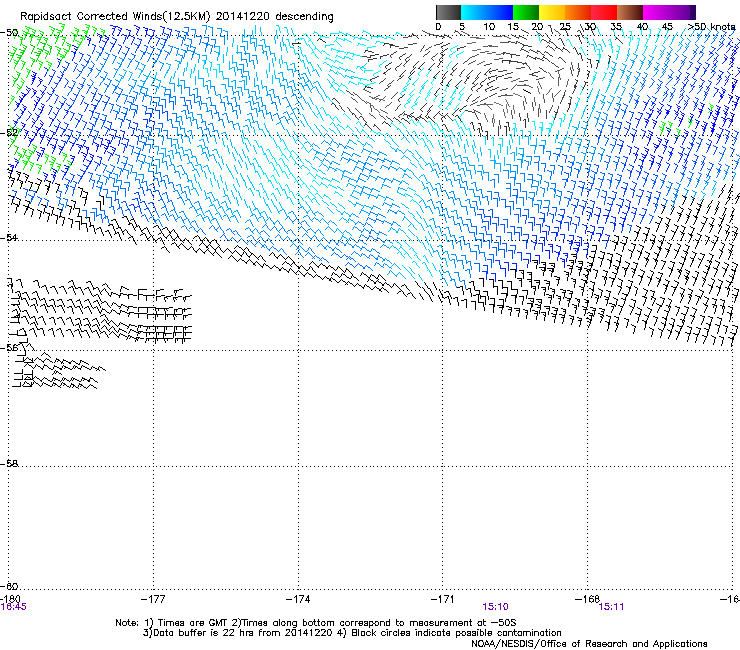Click the -177 longitude axis label
740x650 pixels.
click(x=153, y=599)
